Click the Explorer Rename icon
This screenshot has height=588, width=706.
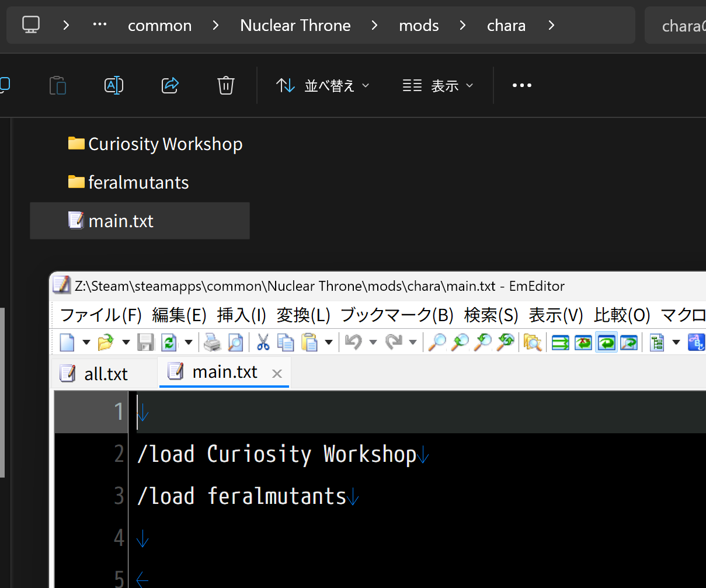(x=113, y=86)
